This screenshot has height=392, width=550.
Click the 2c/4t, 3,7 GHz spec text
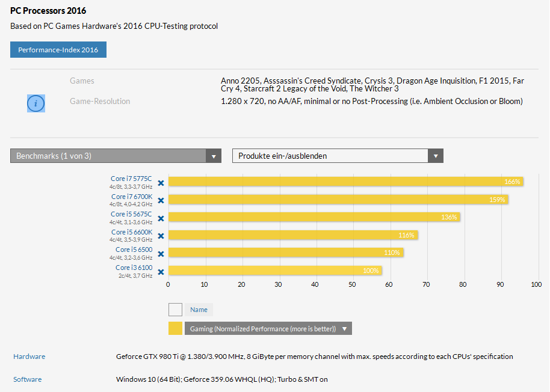135,276
